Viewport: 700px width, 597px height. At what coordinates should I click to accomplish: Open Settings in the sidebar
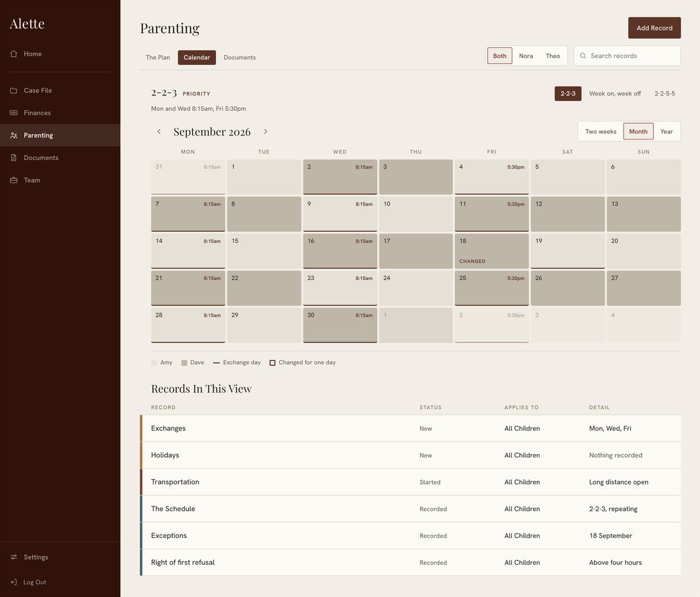coord(60,557)
